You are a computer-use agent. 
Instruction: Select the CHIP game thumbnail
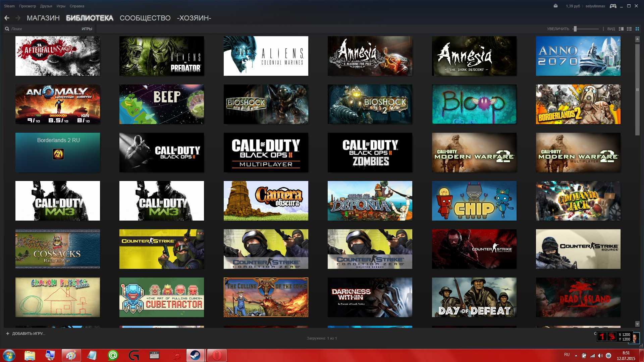[x=474, y=201]
